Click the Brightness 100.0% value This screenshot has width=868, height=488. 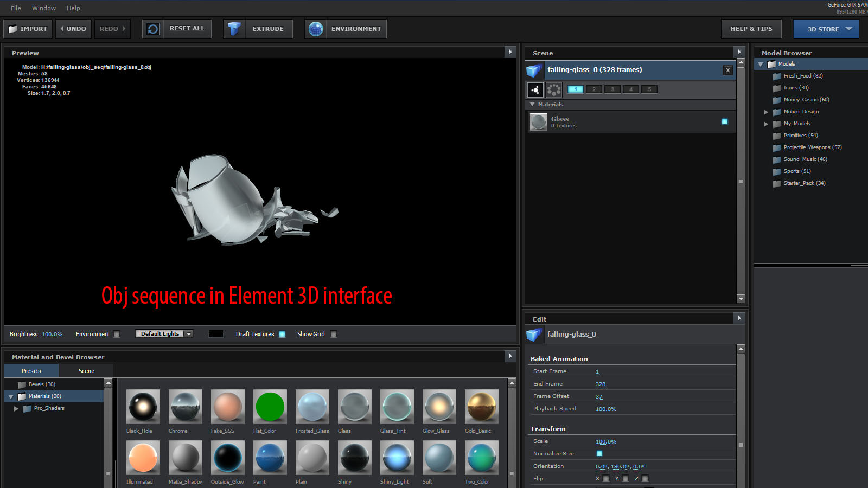pyautogui.click(x=52, y=334)
